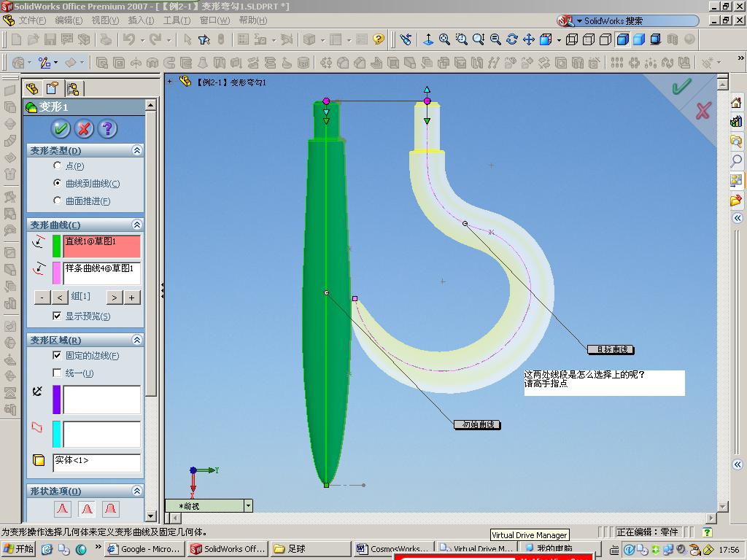Click the home icon in the right task pane

[x=736, y=102]
